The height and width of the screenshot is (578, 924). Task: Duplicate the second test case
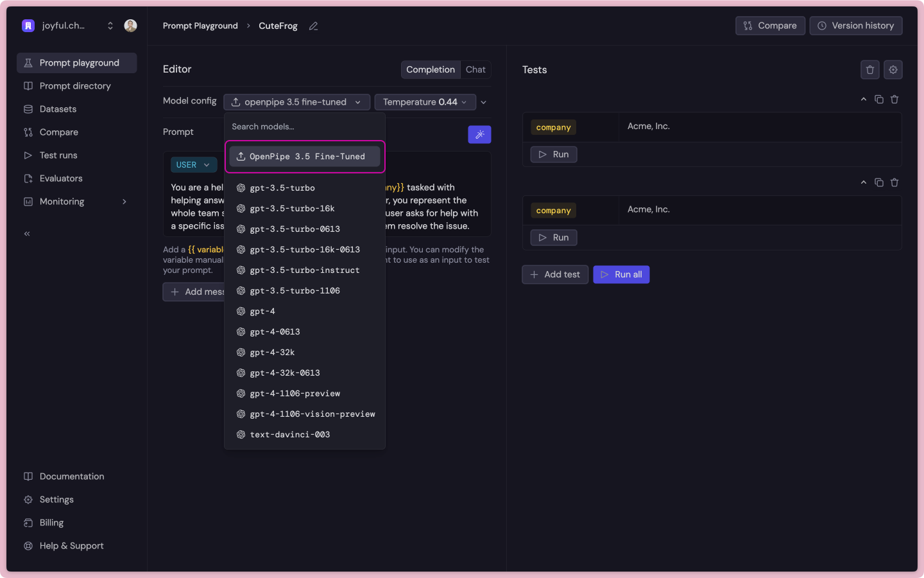[879, 182]
